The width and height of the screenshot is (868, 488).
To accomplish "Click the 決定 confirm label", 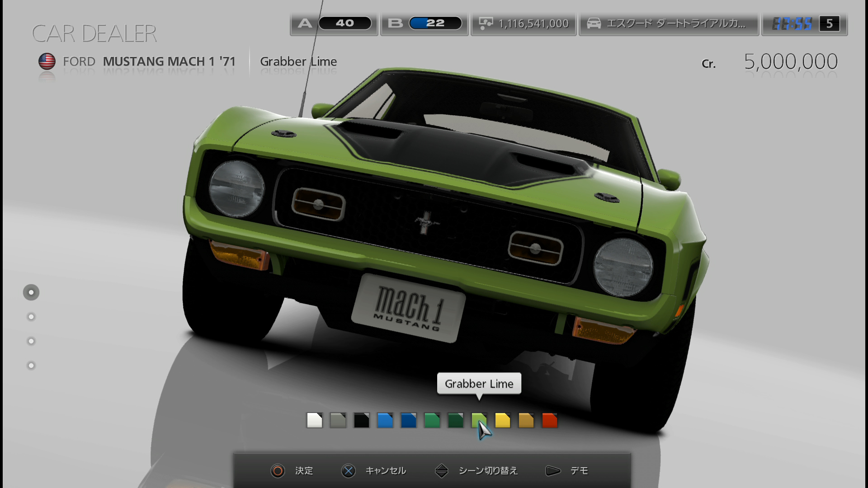I will pyautogui.click(x=304, y=471).
